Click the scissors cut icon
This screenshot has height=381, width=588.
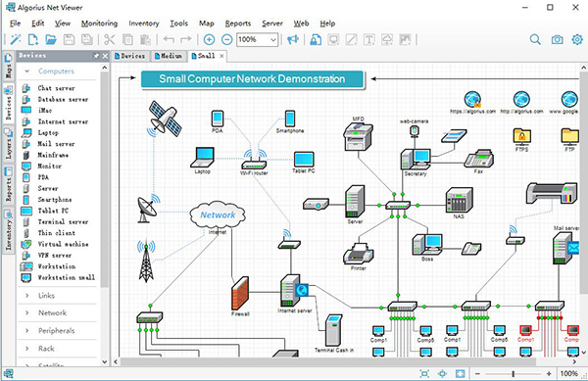click(109, 39)
